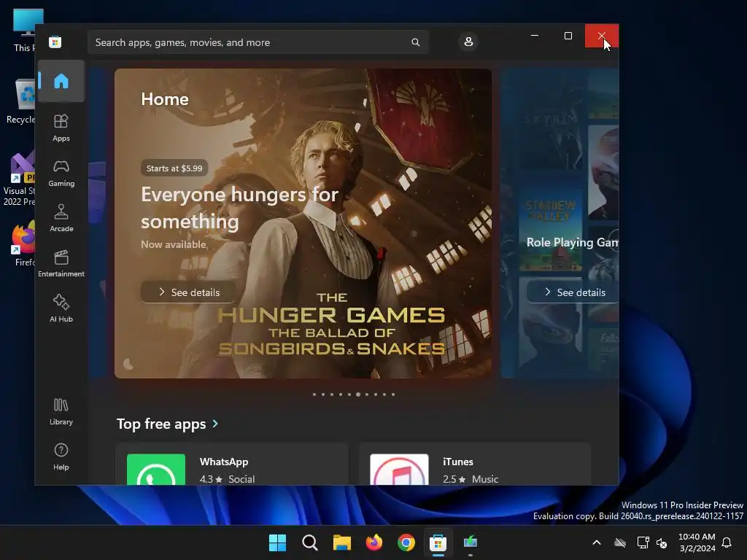Select Visual Studio 2022 desktop shortcut

pos(19,179)
